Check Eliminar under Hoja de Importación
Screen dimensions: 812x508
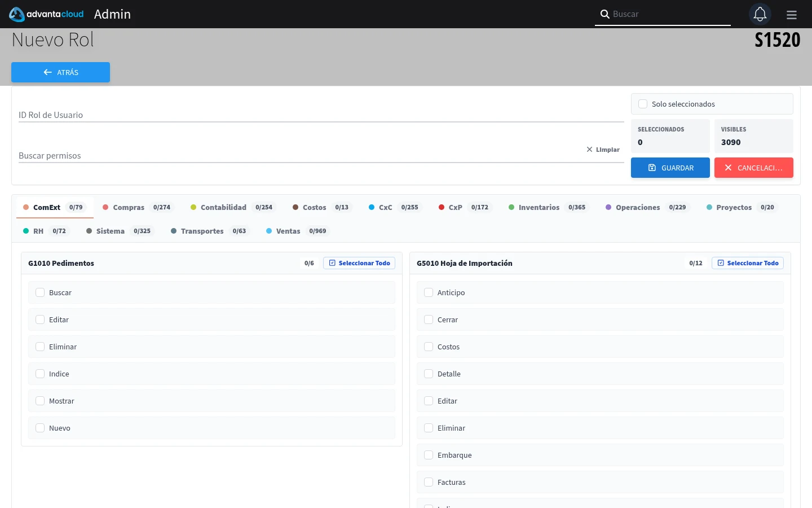[429, 428]
